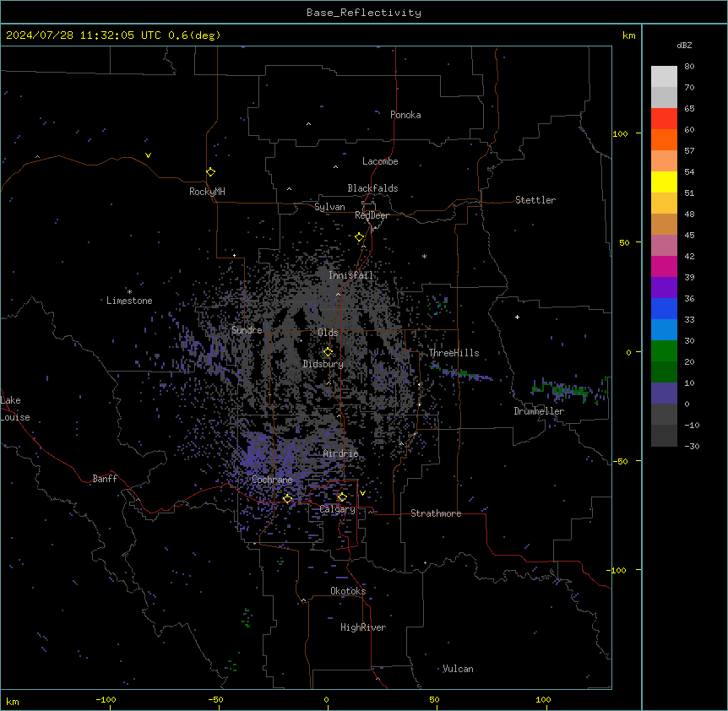Pick the pink 45-42 dBZ legend swatch
The height and width of the screenshot is (711, 728).
click(x=664, y=245)
